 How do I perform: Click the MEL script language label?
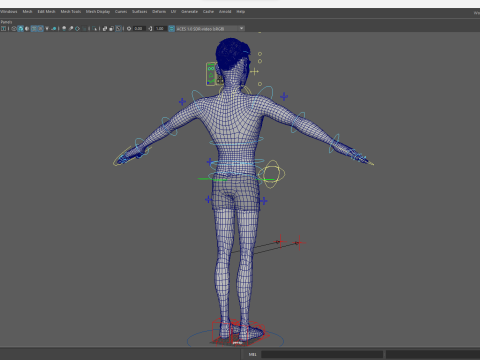pyautogui.click(x=252, y=354)
